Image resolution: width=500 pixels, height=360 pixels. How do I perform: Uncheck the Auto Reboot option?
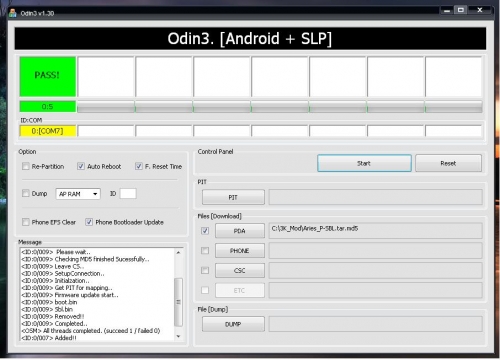[x=81, y=166]
